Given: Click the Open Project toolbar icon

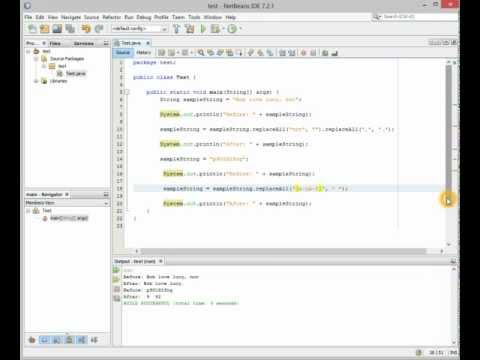Looking at the screenshot, I should (x=57, y=29).
